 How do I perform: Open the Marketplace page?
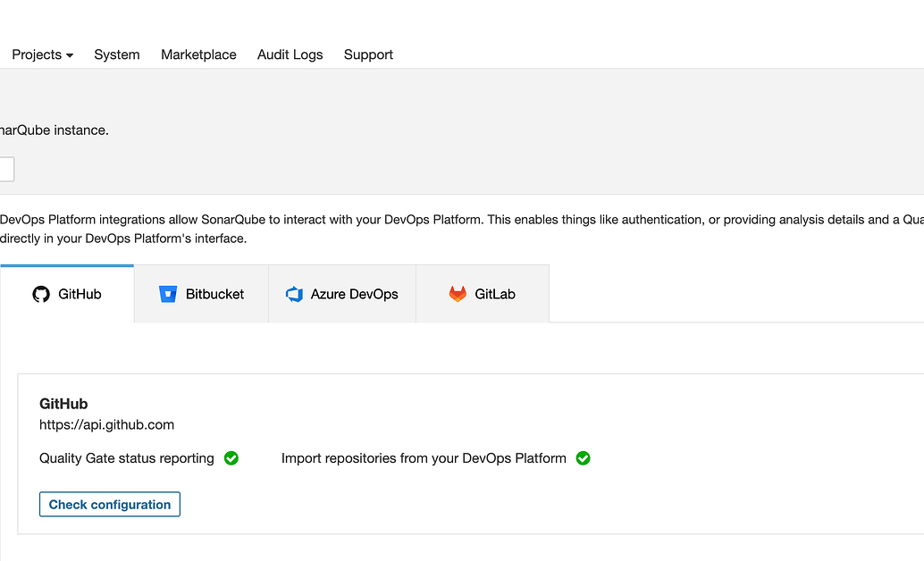pos(198,54)
